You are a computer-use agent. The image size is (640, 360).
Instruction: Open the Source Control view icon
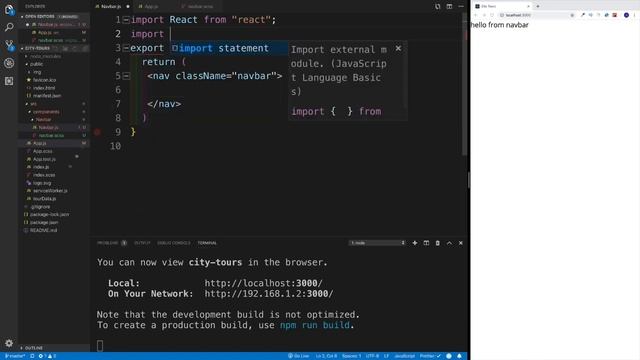[x=9, y=45]
